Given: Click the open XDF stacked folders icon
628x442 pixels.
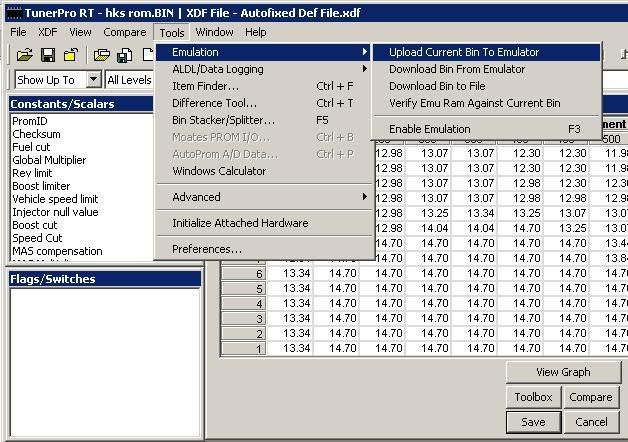Looking at the screenshot, I should (x=102, y=54).
